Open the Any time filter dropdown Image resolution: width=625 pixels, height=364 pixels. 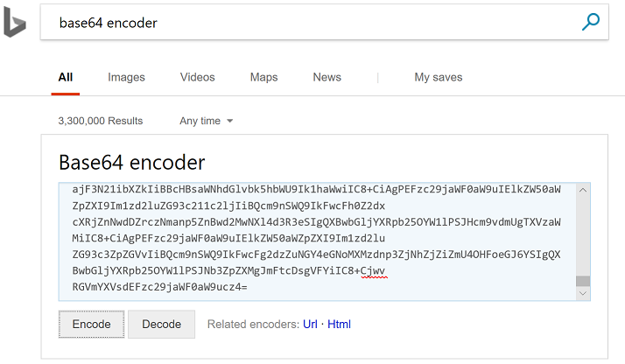pos(206,121)
